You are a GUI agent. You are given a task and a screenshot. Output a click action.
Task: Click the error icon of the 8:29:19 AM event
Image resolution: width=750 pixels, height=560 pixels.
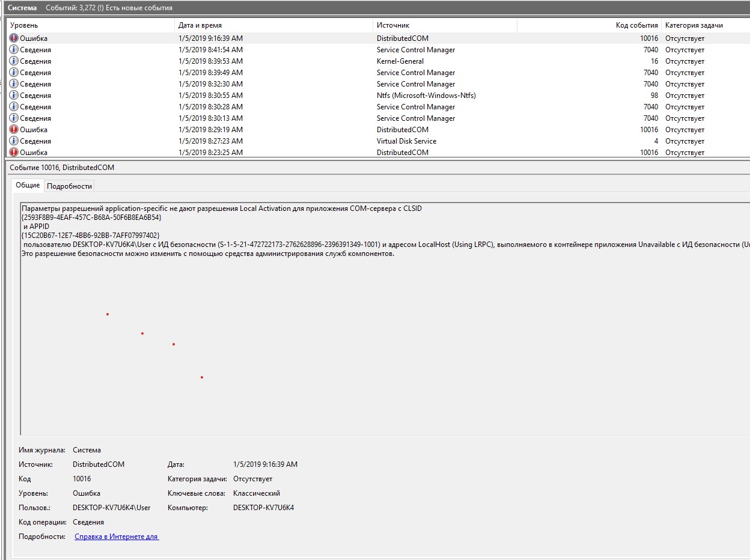(14, 130)
